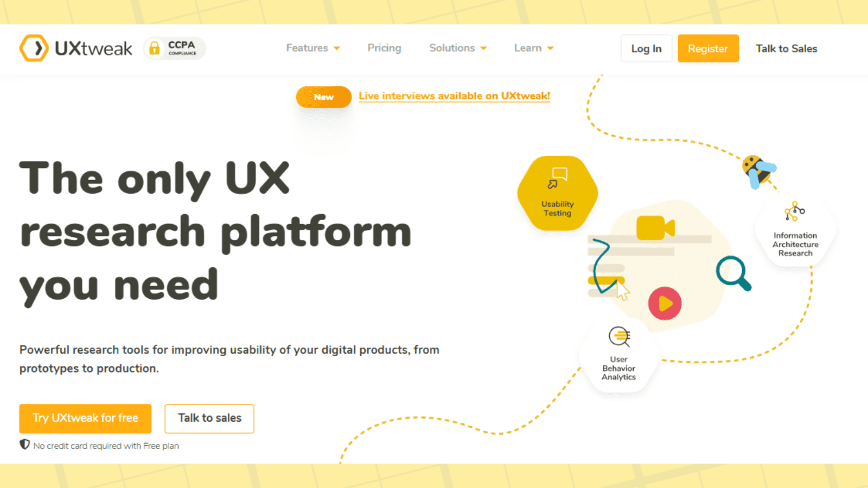Select the Information Architecture Research hexagon

(x=795, y=229)
